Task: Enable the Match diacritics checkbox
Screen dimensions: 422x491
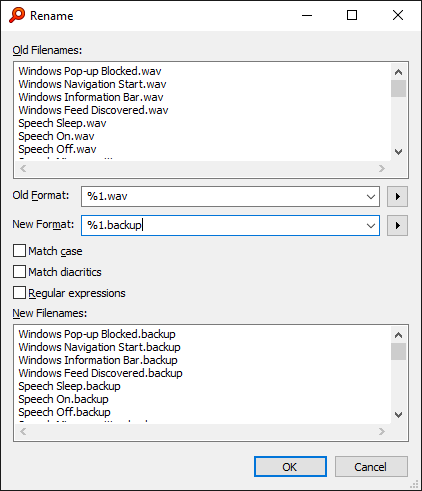Action: click(x=19, y=272)
